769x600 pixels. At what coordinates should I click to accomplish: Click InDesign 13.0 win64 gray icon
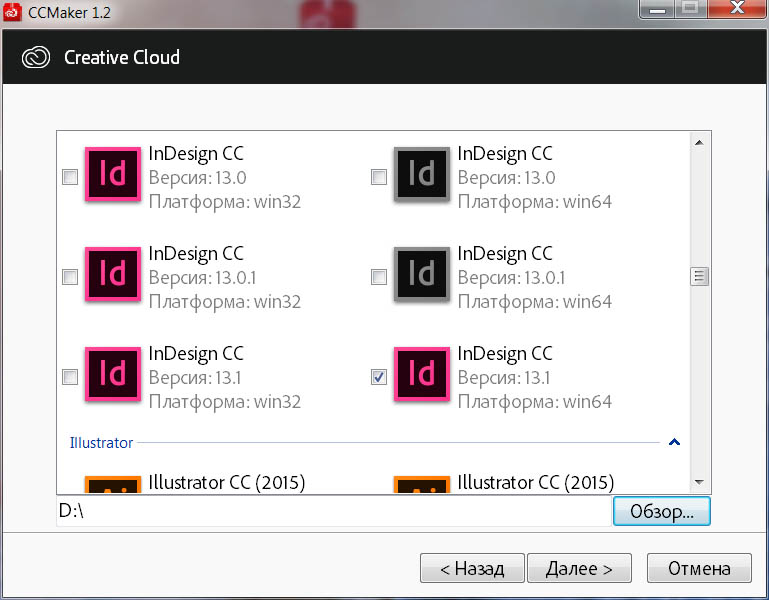tap(422, 174)
